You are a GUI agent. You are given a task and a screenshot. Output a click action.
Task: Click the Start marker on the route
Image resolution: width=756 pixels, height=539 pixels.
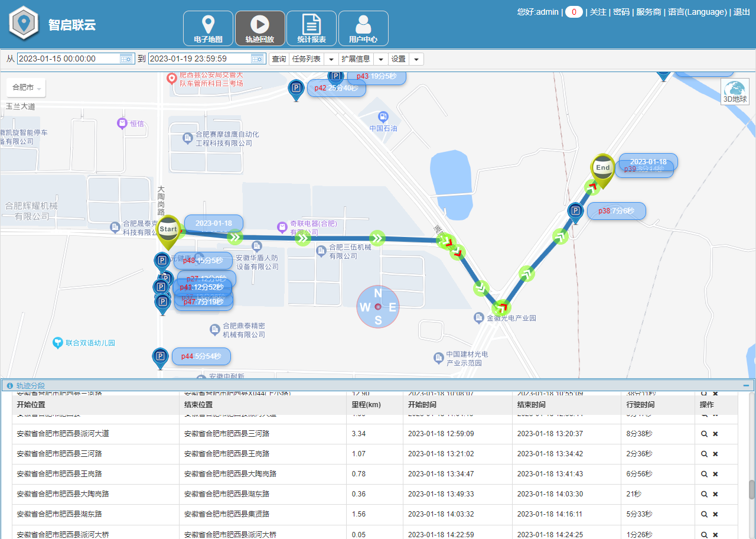tap(168, 228)
